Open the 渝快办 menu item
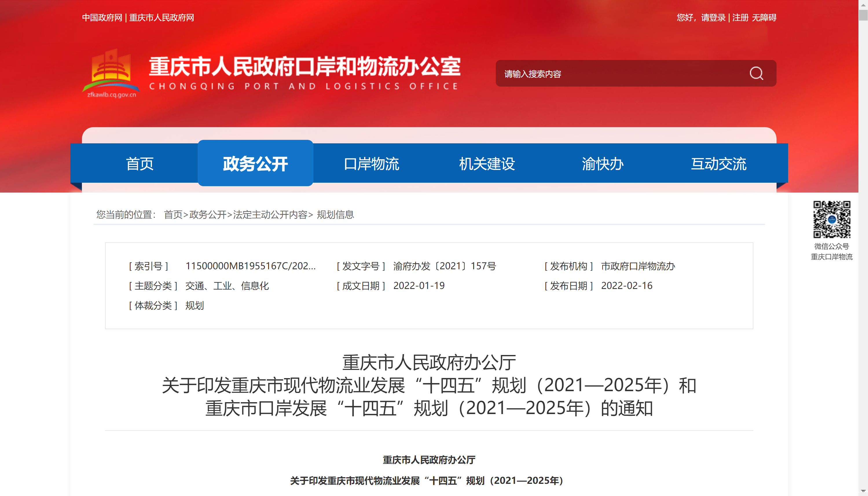 coord(603,164)
